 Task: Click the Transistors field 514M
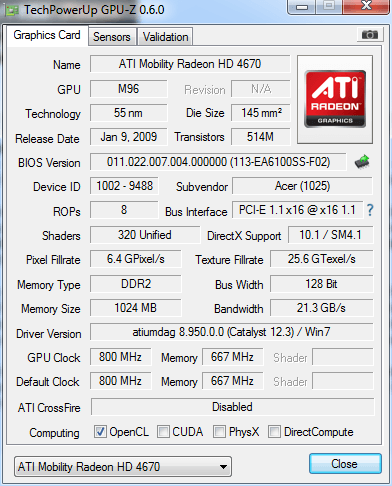(x=261, y=137)
